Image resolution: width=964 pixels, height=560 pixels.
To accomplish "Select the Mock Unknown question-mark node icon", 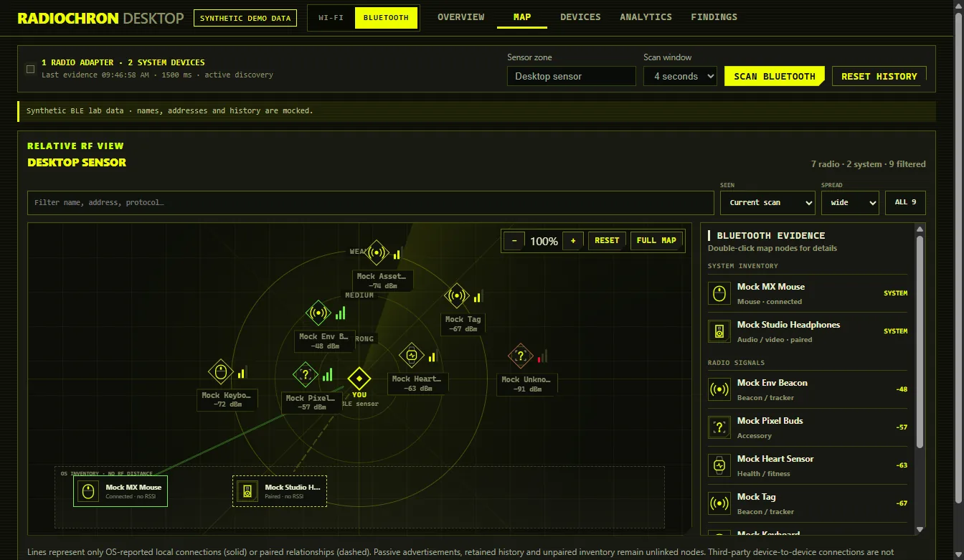I will pos(521,356).
